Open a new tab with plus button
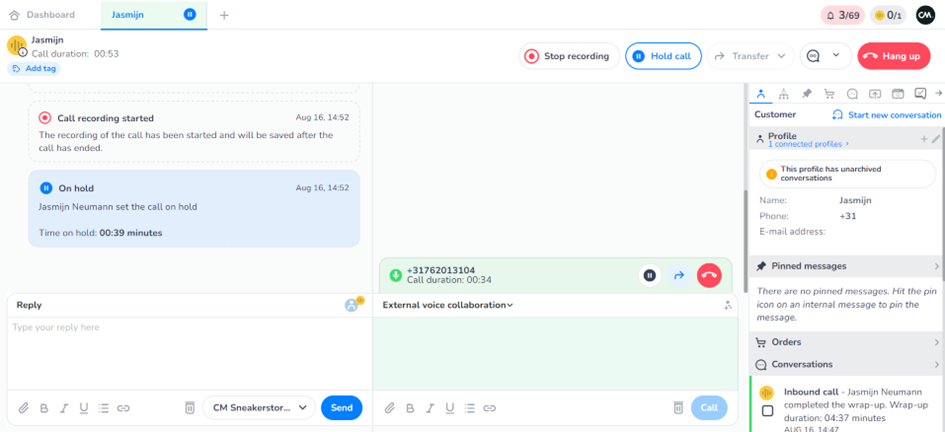 (224, 15)
